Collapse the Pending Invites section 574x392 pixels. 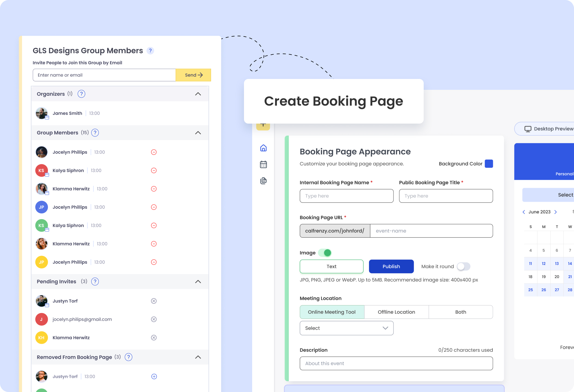pos(198,281)
